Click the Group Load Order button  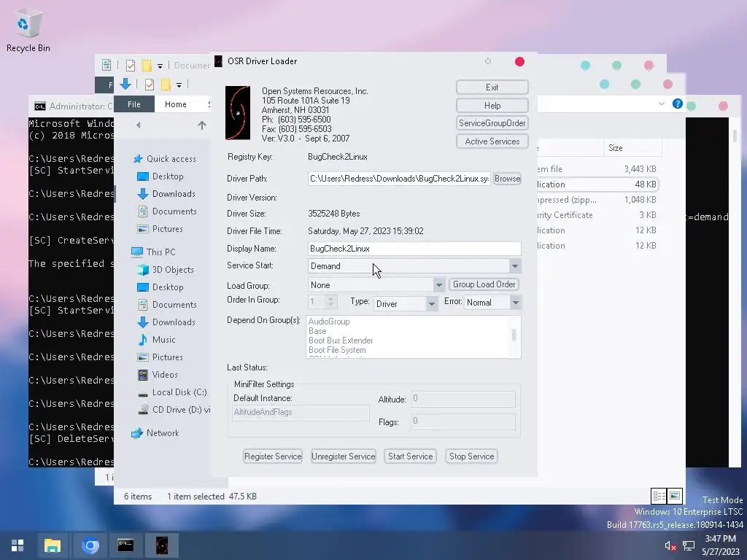[x=484, y=284]
